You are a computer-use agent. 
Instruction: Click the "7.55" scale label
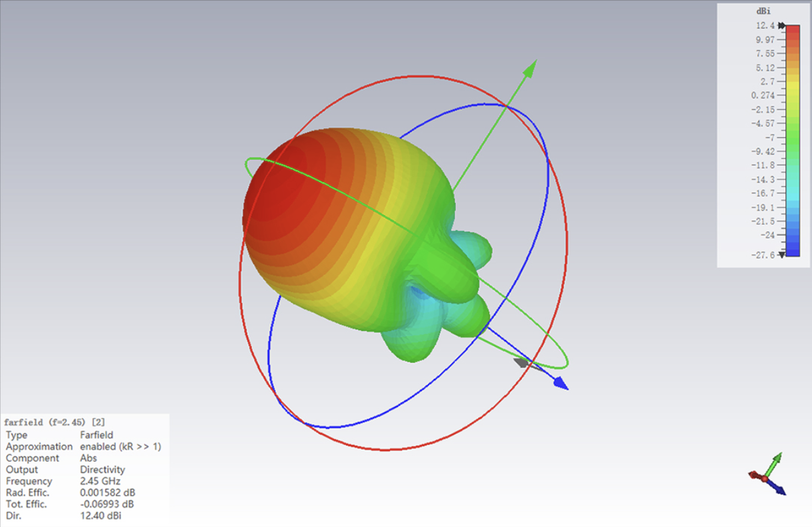click(765, 53)
